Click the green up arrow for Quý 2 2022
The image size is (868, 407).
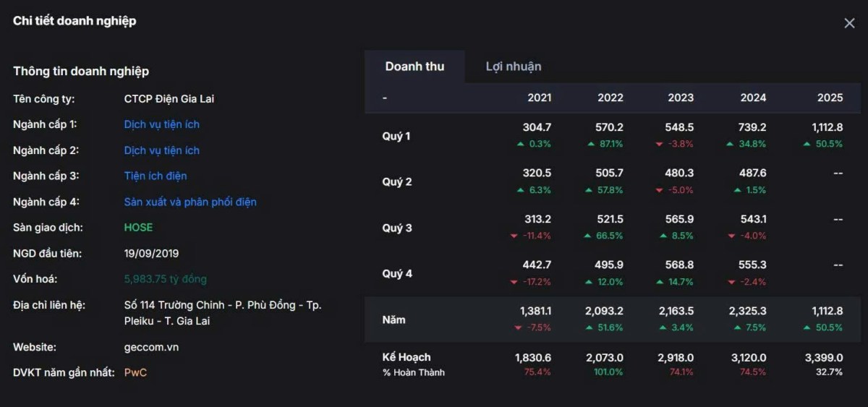[x=591, y=190]
